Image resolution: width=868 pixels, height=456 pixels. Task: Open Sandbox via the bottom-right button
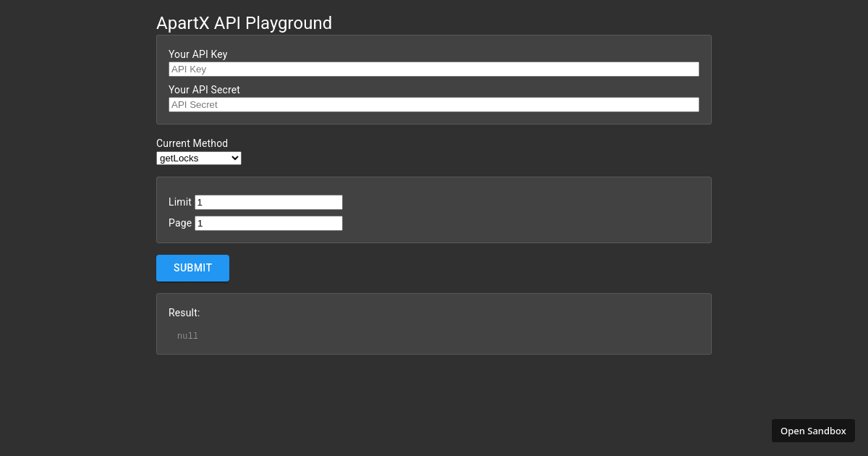tap(813, 430)
